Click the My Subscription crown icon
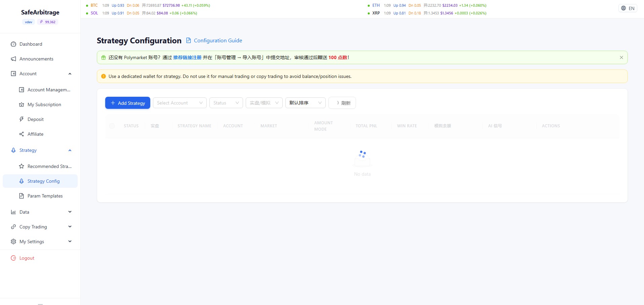Image resolution: width=644 pixels, height=305 pixels. click(22, 104)
